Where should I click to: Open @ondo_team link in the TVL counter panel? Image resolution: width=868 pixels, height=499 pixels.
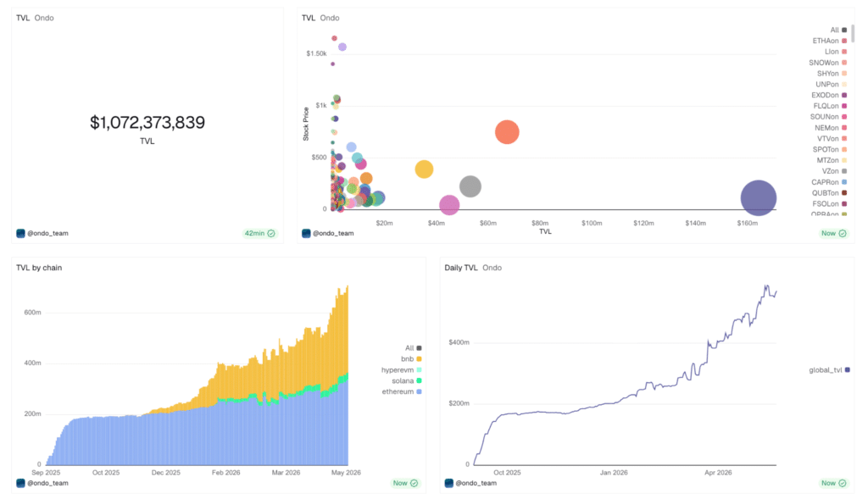pyautogui.click(x=48, y=234)
